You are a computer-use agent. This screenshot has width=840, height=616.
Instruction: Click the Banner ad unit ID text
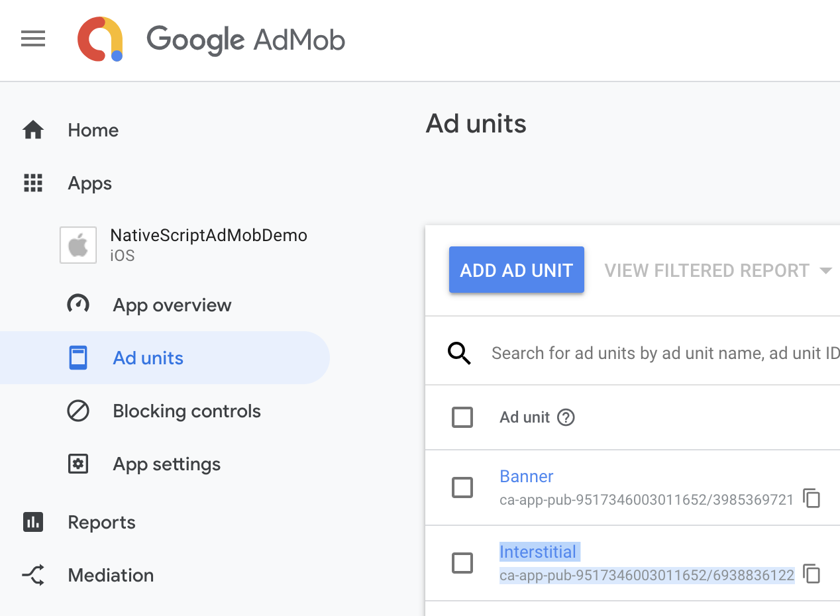[x=647, y=500]
